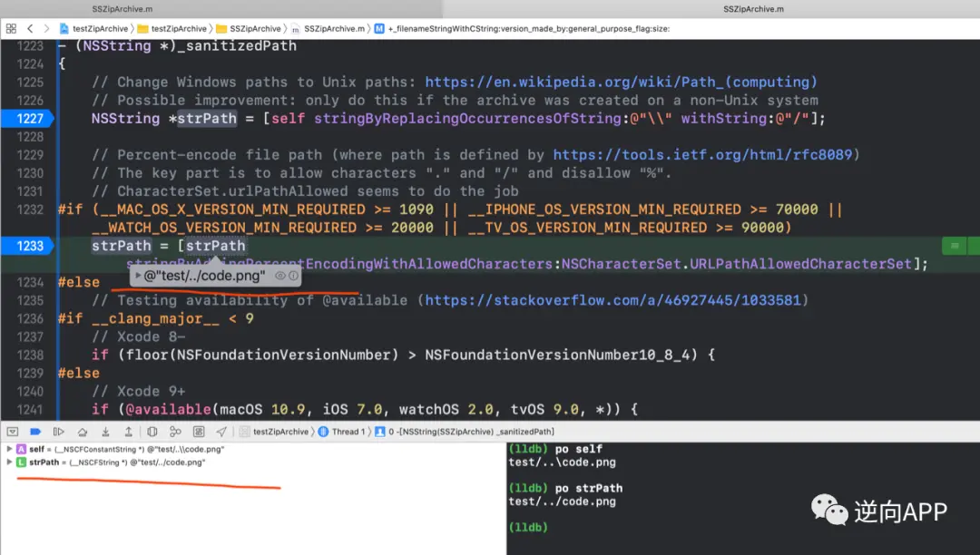Click the 'po self' command in console
980x555 pixels.
coord(579,449)
